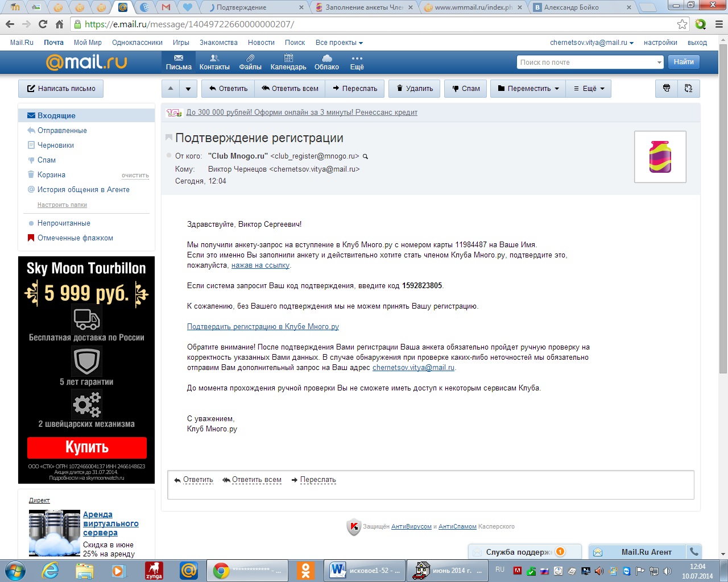Toggle the flag next to message subject
728x582 pixels.
[x=169, y=138]
